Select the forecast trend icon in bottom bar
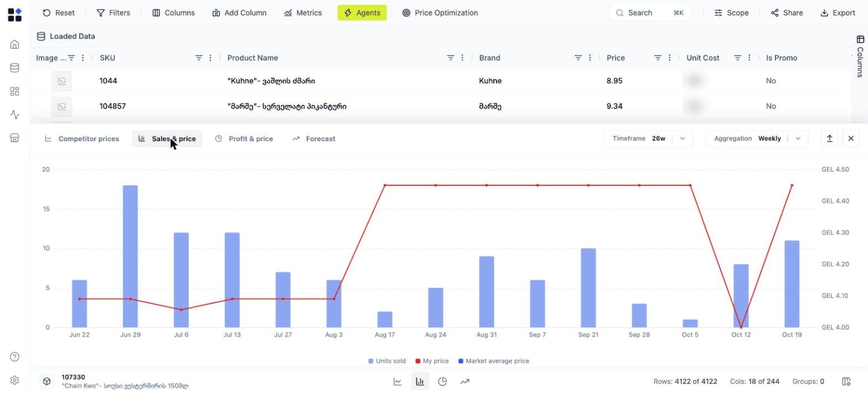 tap(465, 381)
